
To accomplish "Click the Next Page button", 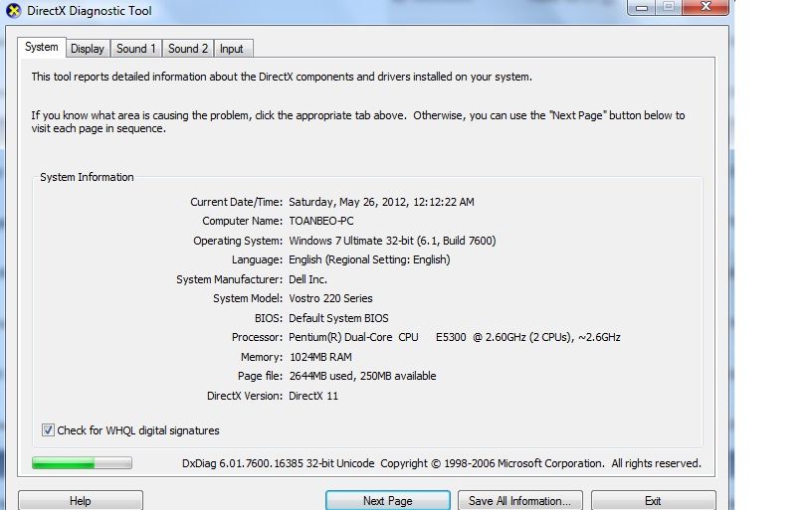I will coord(388,500).
